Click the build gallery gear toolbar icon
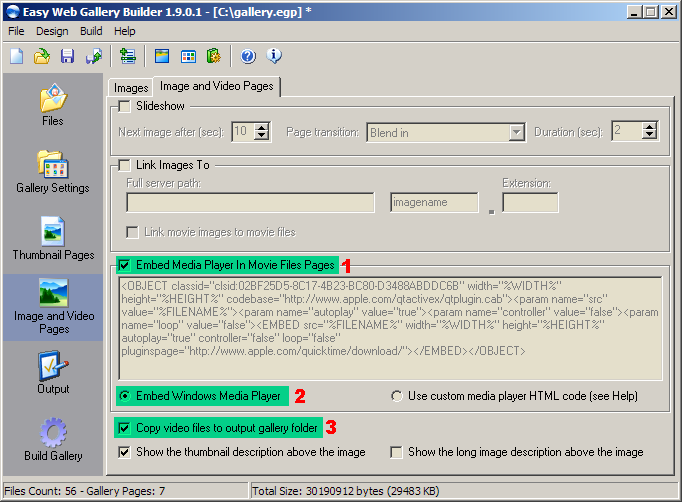 pos(214,56)
